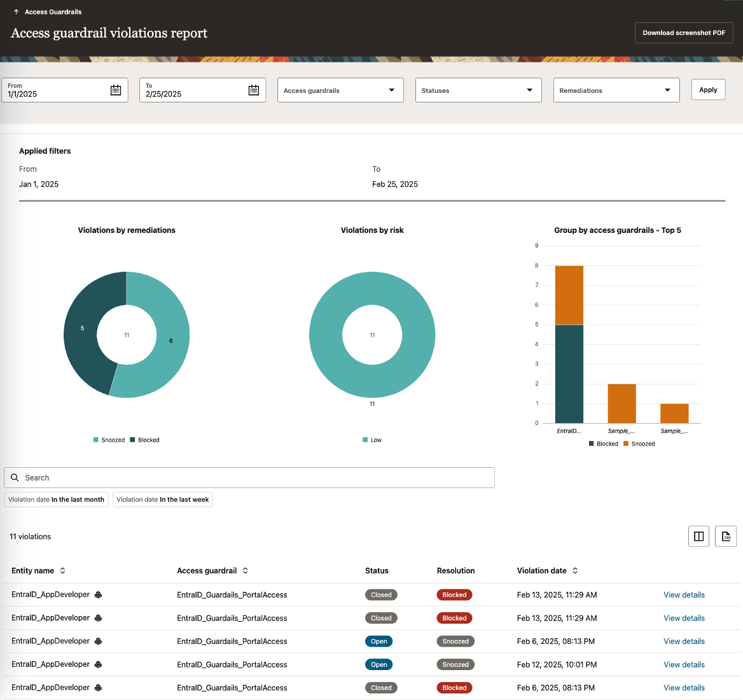Open the Access guardrails dropdown
Image resolution: width=743 pixels, height=700 pixels.
340,90
